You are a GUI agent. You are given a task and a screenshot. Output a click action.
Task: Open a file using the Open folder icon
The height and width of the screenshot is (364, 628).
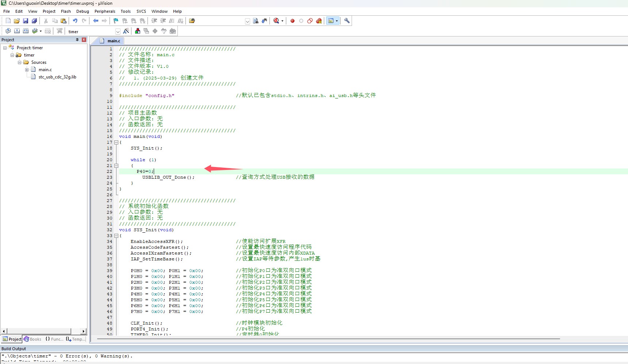tap(17, 21)
